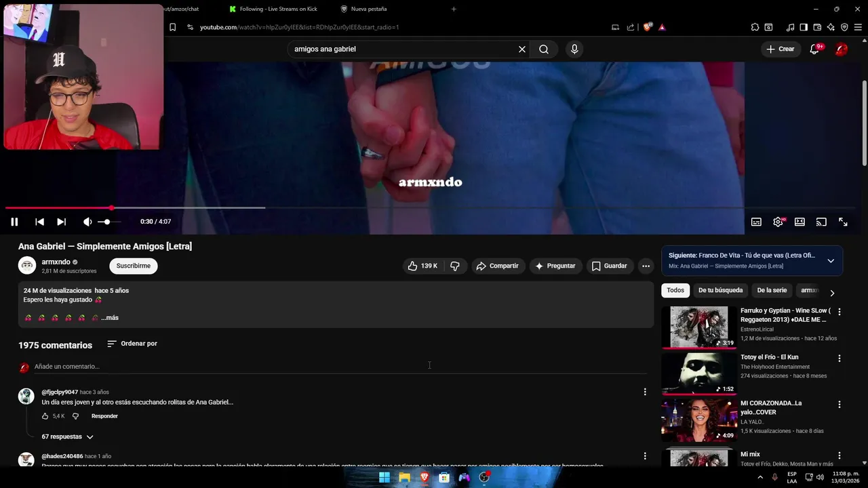Subscribe with the Suscribirme button
This screenshot has height=488, width=868.
click(134, 266)
